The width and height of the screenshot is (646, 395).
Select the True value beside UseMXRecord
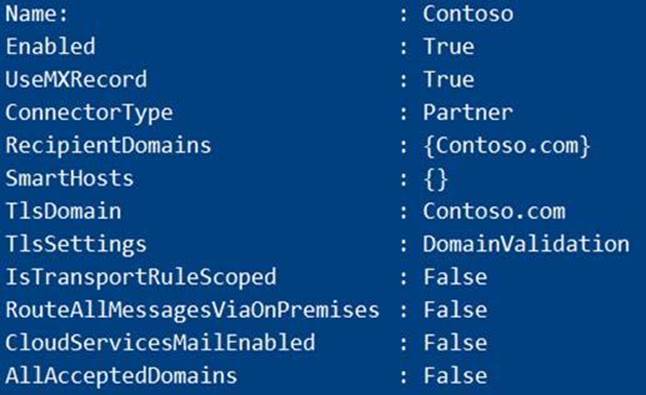point(449,79)
